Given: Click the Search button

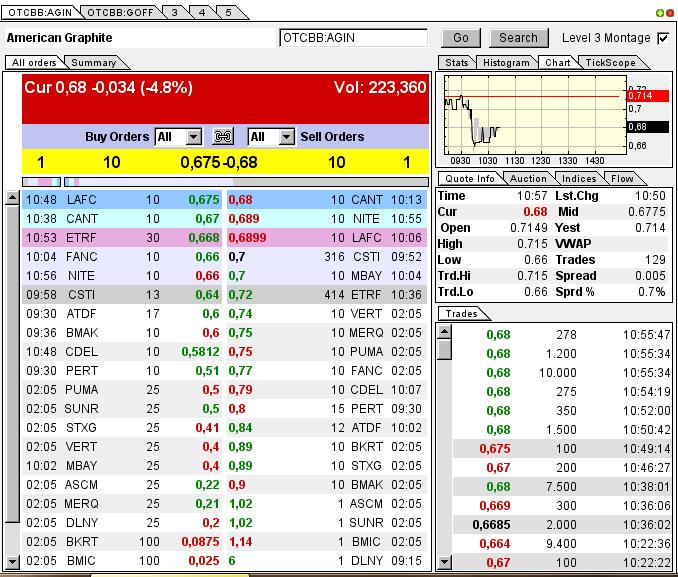Looking at the screenshot, I should [x=518, y=38].
